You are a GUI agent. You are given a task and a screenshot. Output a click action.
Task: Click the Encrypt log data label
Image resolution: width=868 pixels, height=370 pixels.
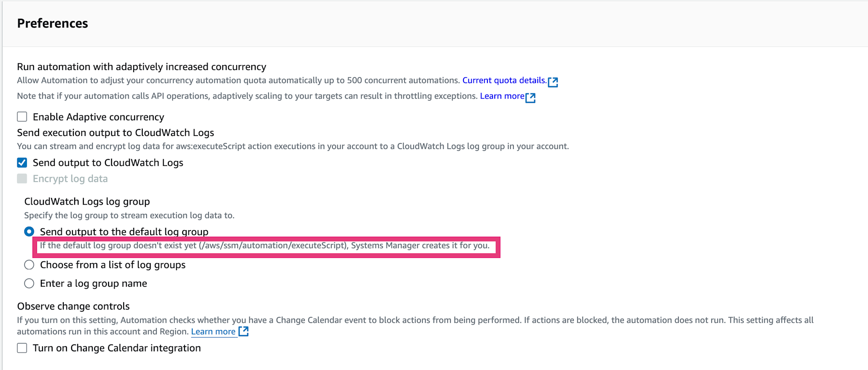coord(70,178)
